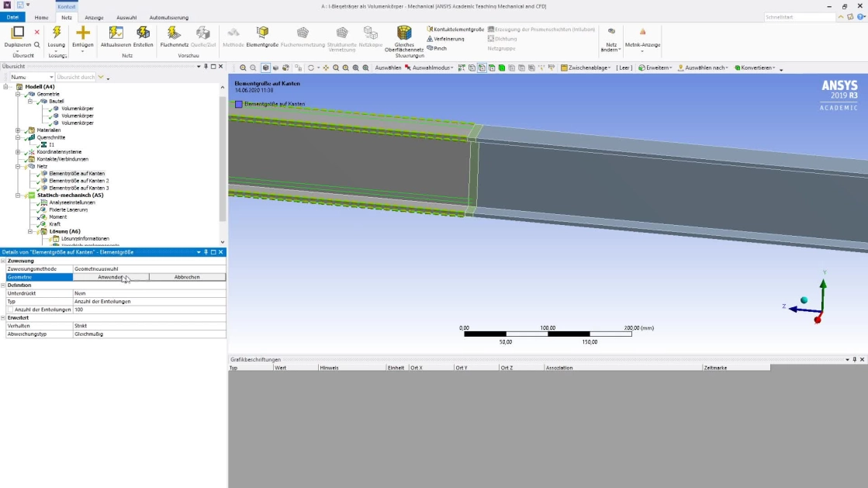Click the pan arrows icon in graphics toolbar
The height and width of the screenshot is (488, 868).
(x=326, y=67)
